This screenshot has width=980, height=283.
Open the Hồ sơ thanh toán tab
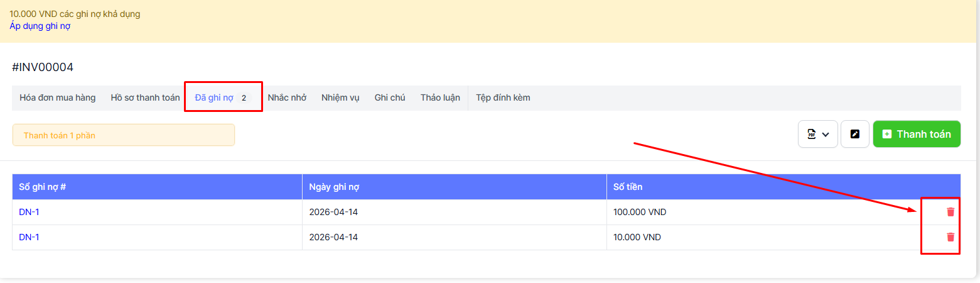tap(145, 97)
